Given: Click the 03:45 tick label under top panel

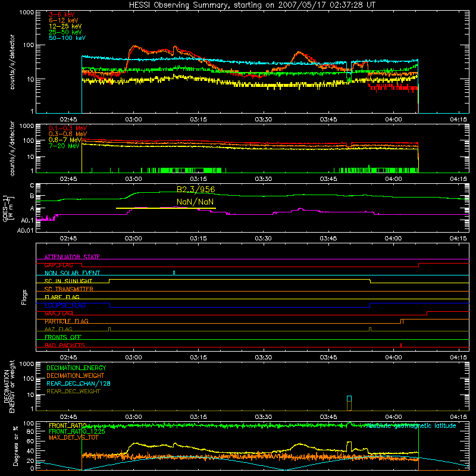Looking at the screenshot, I should pos(328,120).
